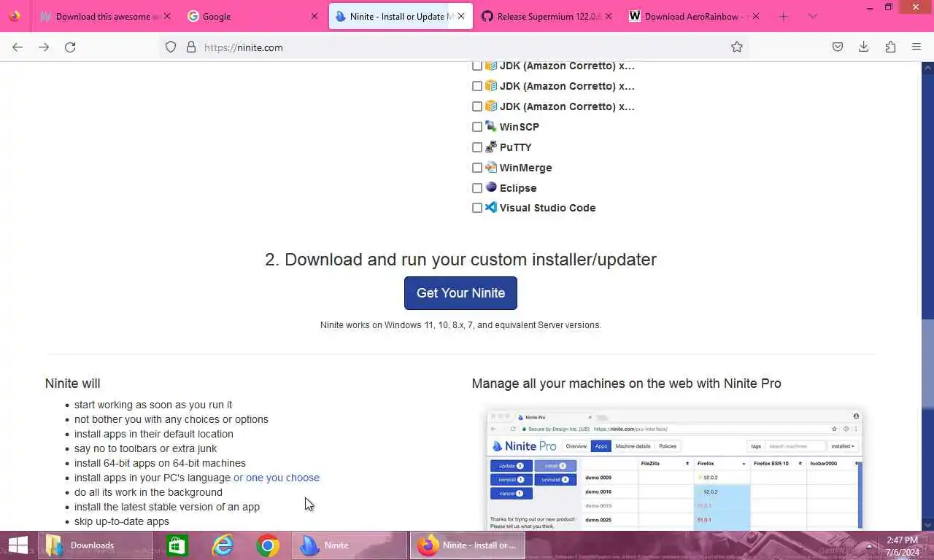This screenshot has width=934, height=560.
Task: Open Windows Store from the taskbar
Action: pyautogui.click(x=177, y=545)
